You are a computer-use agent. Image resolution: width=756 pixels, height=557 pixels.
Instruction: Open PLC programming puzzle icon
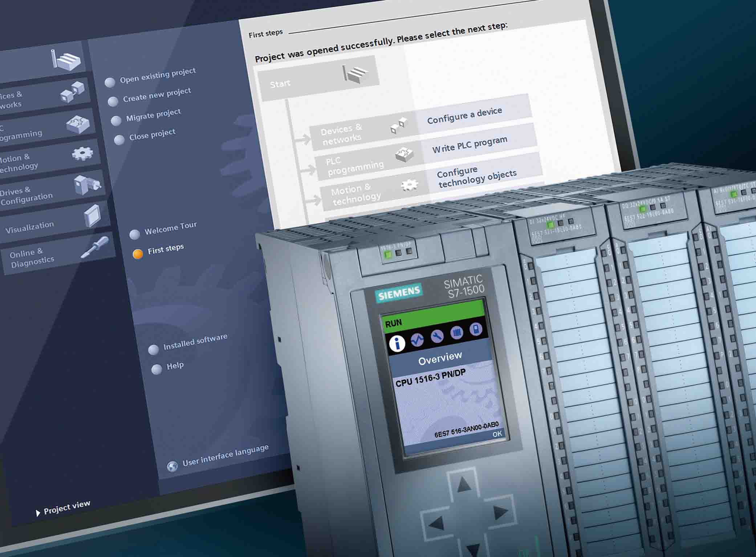[x=78, y=124]
